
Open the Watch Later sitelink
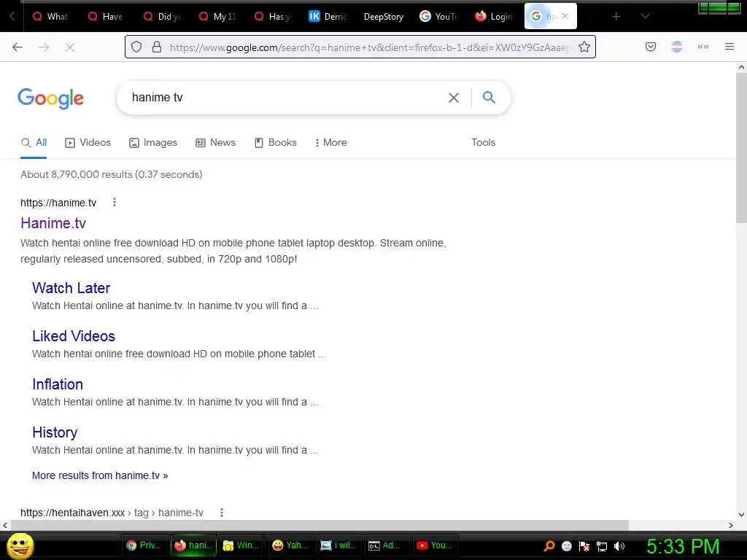tap(71, 287)
